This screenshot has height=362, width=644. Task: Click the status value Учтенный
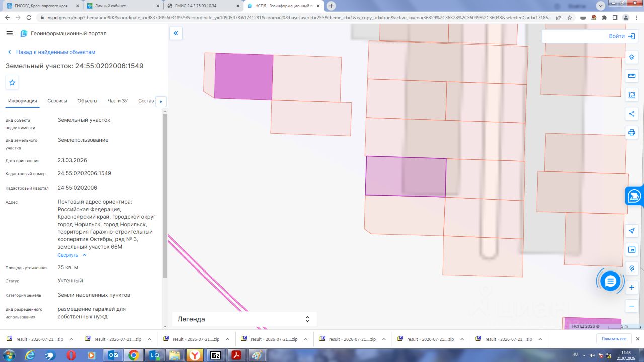(70, 280)
